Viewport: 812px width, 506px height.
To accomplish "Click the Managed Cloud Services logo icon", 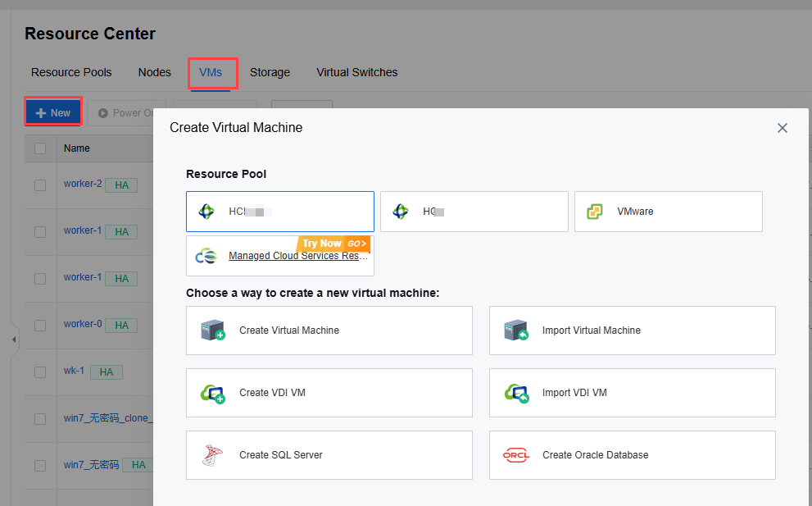I will tap(206, 256).
